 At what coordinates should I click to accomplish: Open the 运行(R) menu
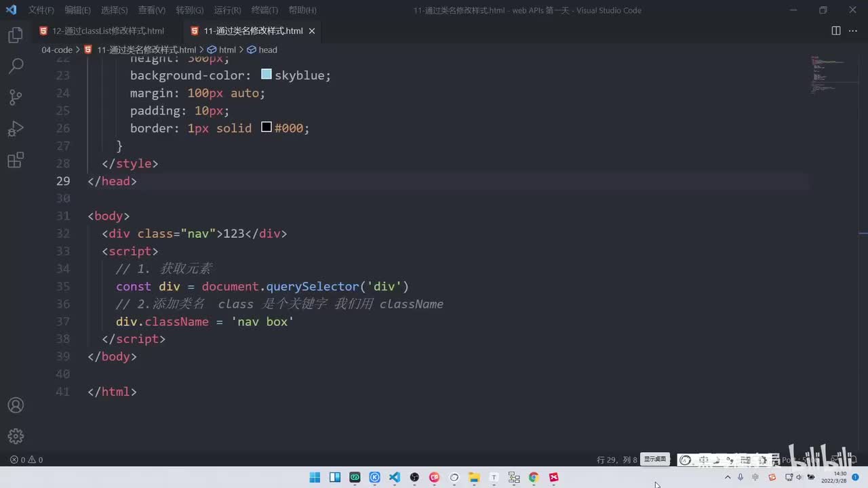[x=227, y=10]
